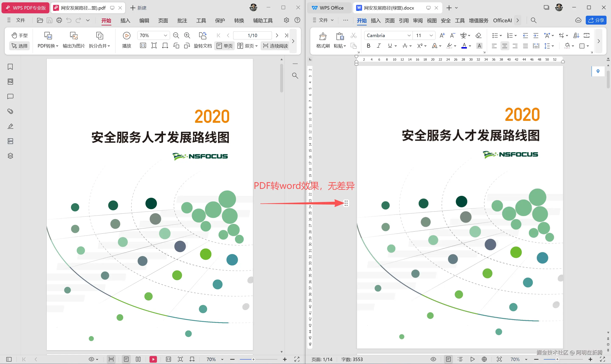Open 粘贴 paste dropdown in Writer

[340, 46]
